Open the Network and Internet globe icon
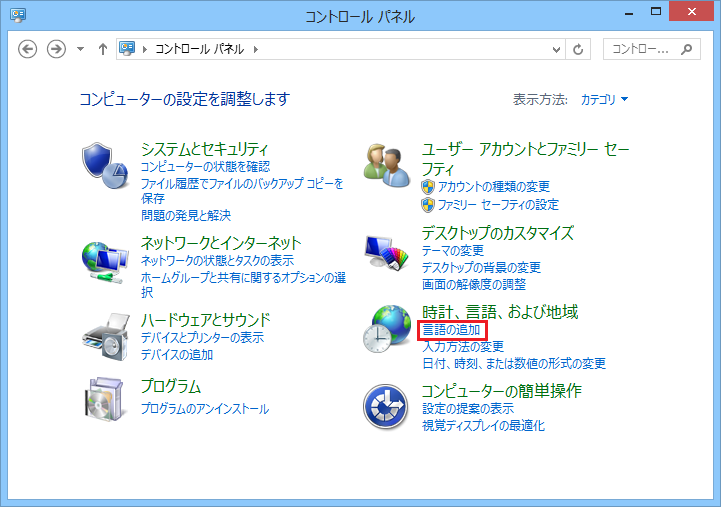Image resolution: width=721 pixels, height=507 pixels. pyautogui.click(x=106, y=261)
